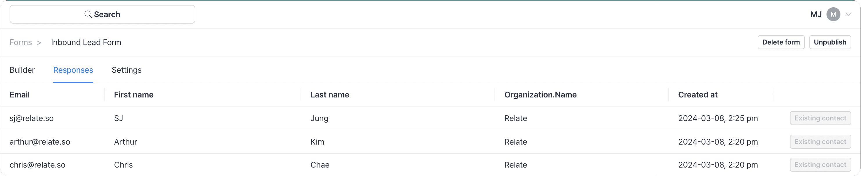
Task: Unpublish the Inbound Lead Form
Action: coord(830,42)
